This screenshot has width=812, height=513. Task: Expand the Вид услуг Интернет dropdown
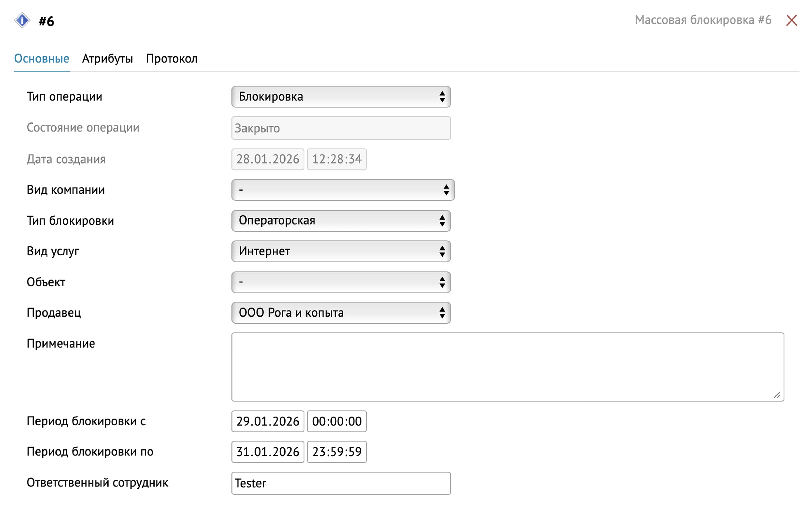click(x=341, y=251)
